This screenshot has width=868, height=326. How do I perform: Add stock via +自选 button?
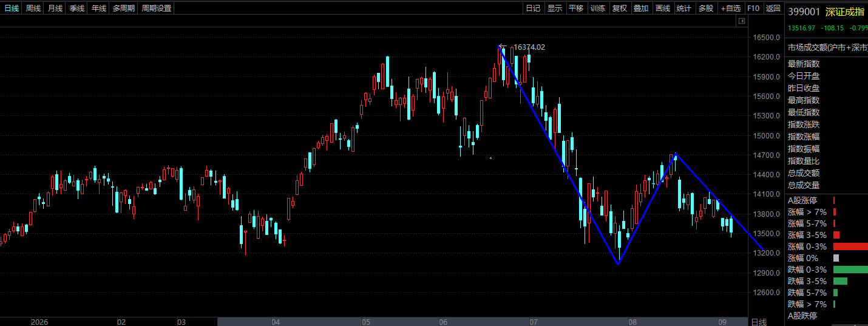731,8
